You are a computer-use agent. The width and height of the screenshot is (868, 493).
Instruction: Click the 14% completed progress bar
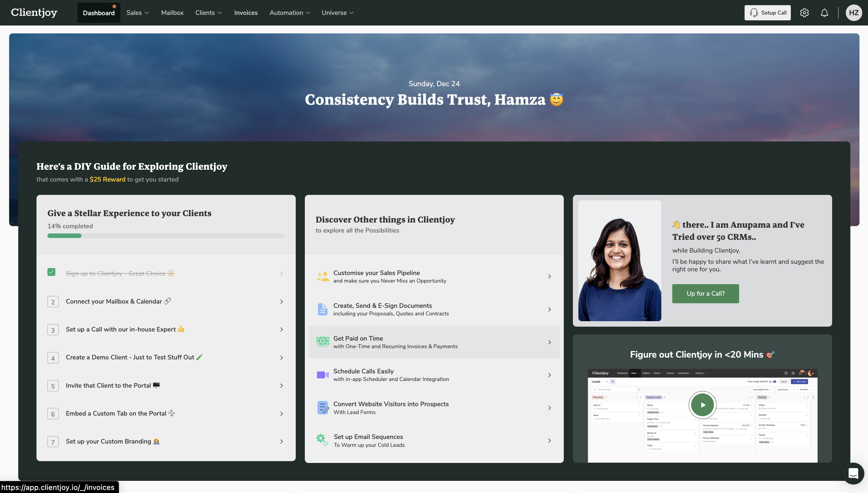click(x=166, y=236)
